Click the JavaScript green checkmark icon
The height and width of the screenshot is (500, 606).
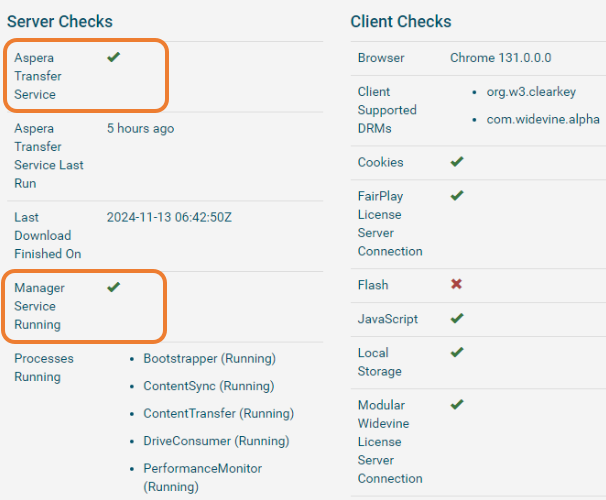point(457,319)
